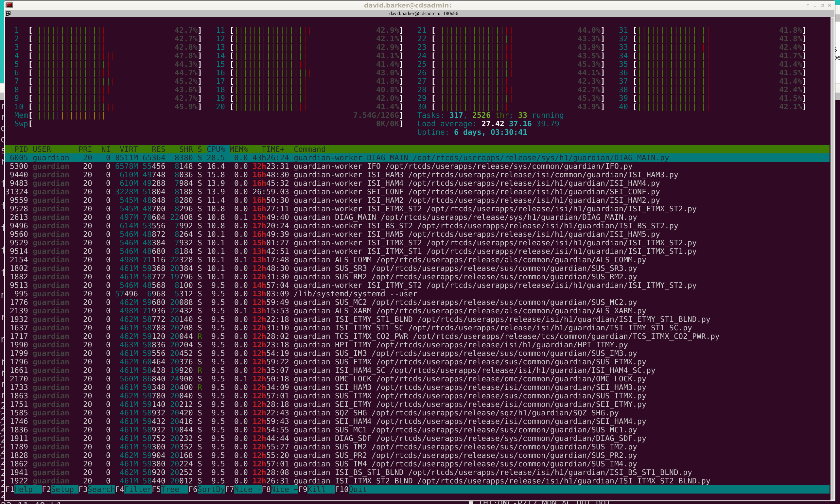The height and width of the screenshot is (504, 840).
Task: Select process row PID 2170 OMC_LOCK
Action: (417, 379)
